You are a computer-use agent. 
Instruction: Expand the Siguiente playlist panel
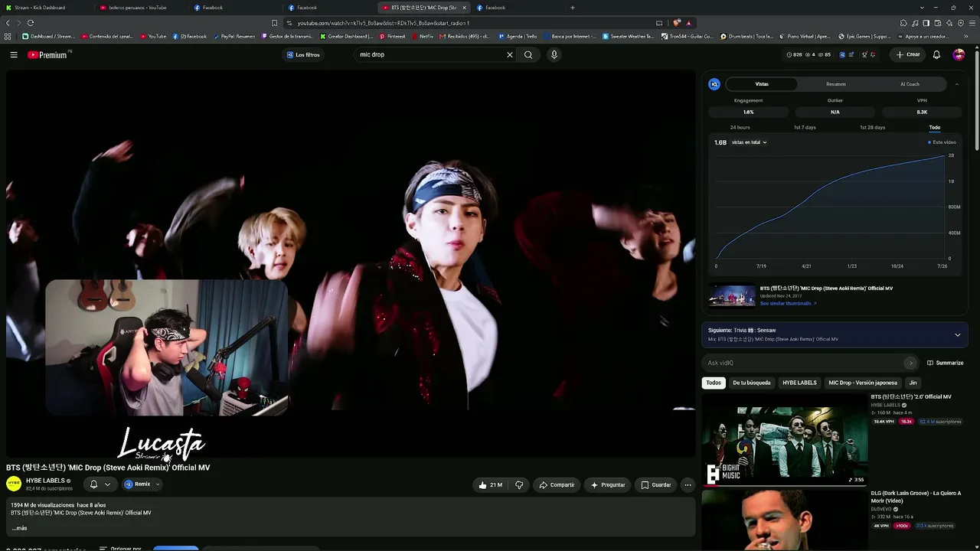click(957, 334)
